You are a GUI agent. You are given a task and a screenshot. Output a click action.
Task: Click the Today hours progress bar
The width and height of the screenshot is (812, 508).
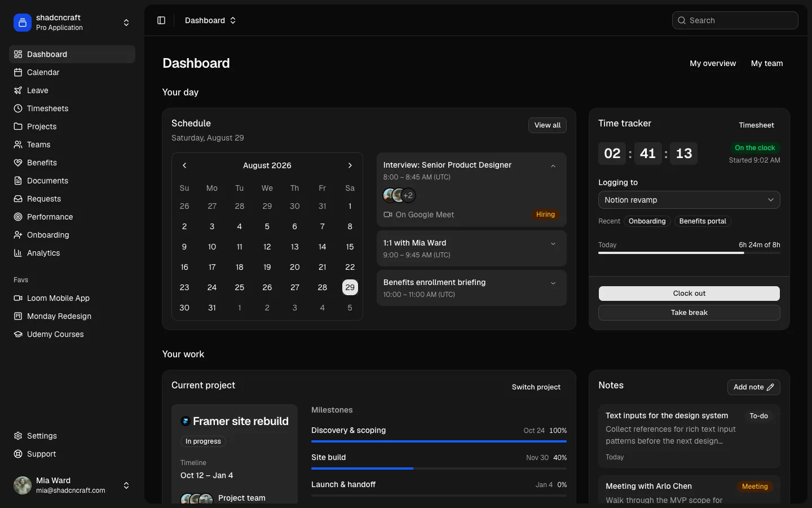689,253
